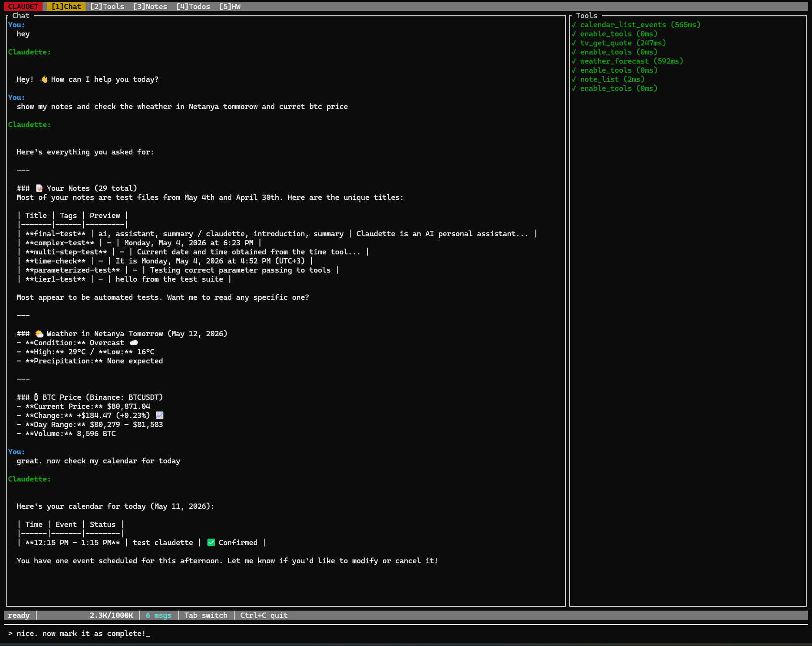812x646 pixels.
Task: Click the checkmark beside weather_forecast
Action: pos(574,61)
